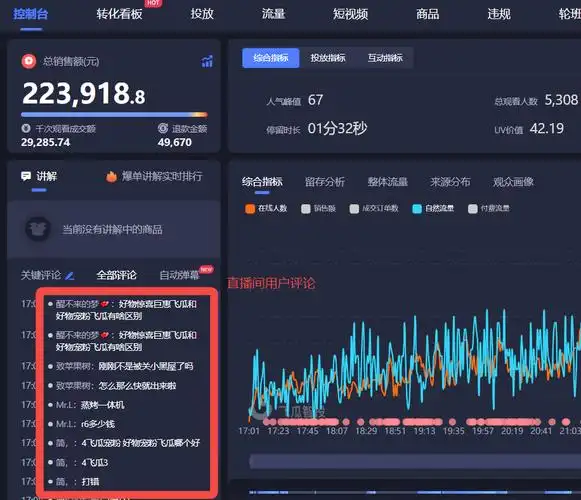Screen dimensions: 581x500
Task: Toggle the 自然流量 legend checkbox
Action: 417,209
